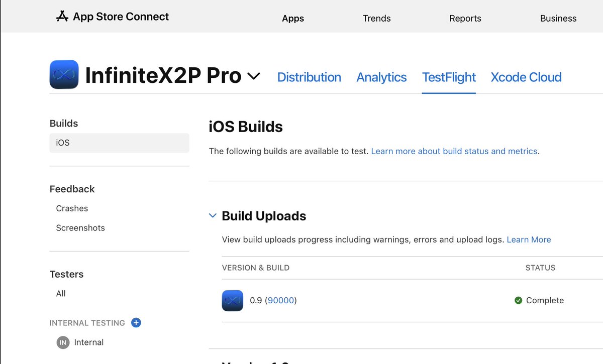Add a new internal testing group
Viewport: 603px width, 364px height.
coord(136,322)
